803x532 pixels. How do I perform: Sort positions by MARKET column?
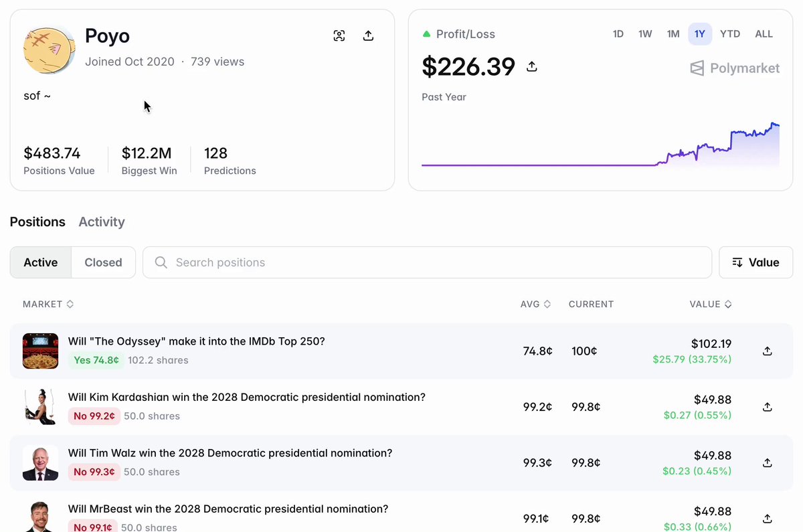pyautogui.click(x=48, y=304)
